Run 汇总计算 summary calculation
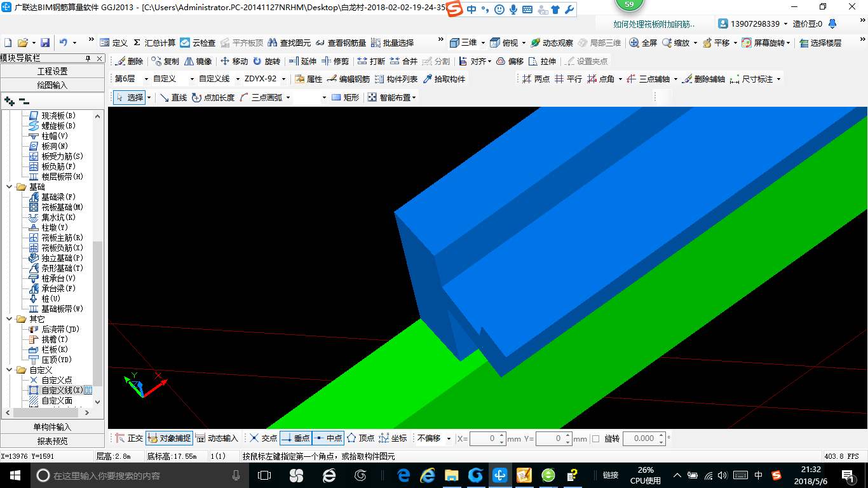 click(x=154, y=43)
